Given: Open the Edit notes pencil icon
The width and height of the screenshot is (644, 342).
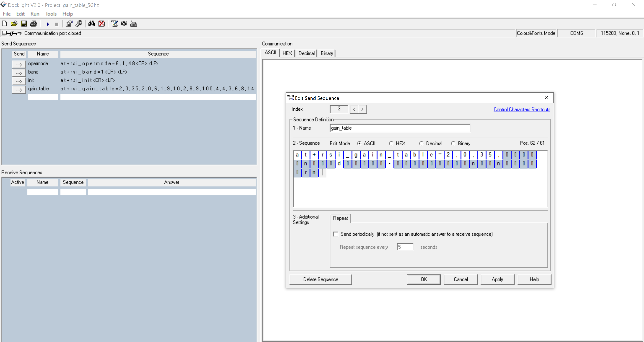Looking at the screenshot, I should click(x=114, y=23).
